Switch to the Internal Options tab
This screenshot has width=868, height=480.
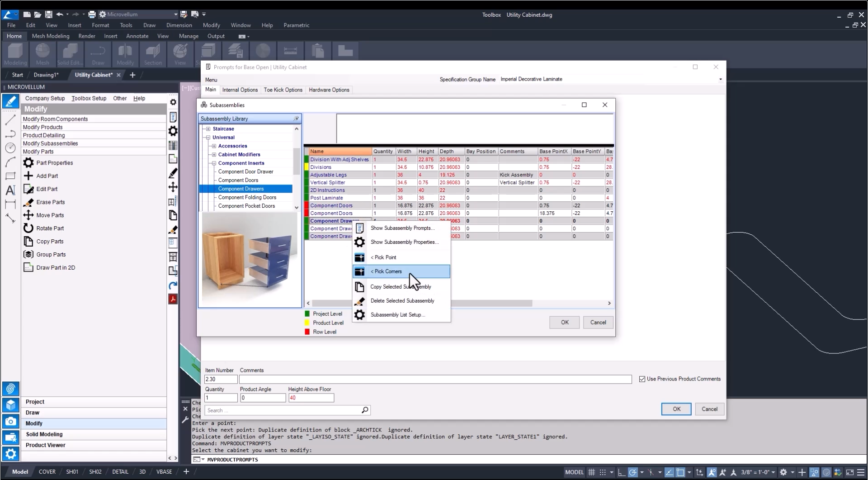click(240, 90)
